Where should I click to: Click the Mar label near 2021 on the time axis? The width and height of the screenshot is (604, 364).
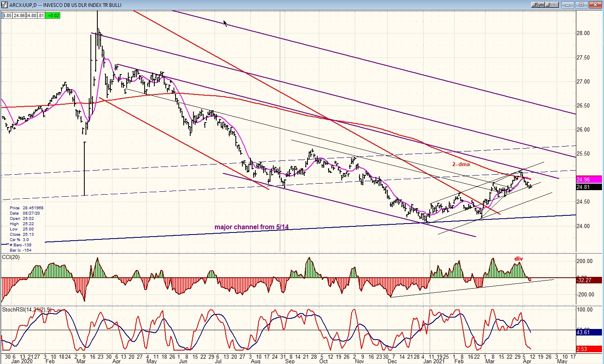point(490,361)
